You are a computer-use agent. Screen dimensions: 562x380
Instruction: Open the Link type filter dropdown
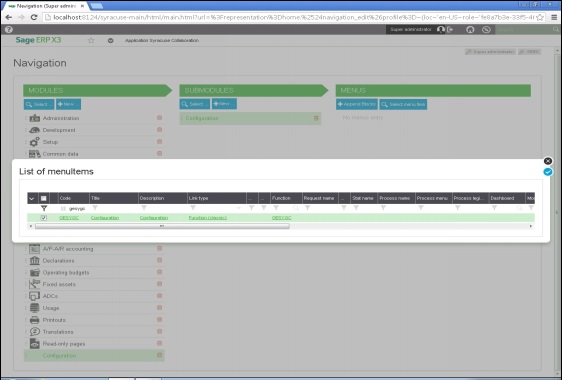239,208
